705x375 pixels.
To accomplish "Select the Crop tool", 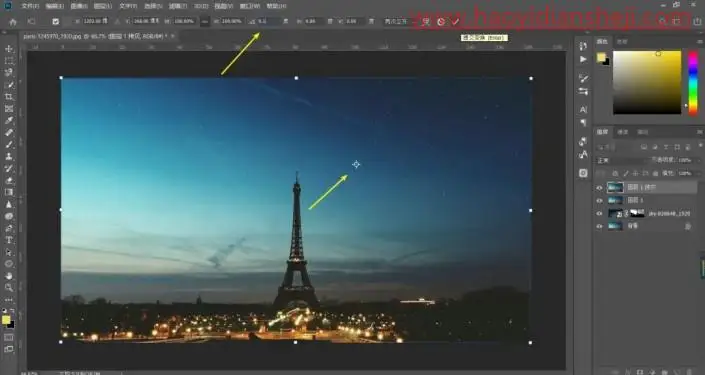I will [x=9, y=97].
